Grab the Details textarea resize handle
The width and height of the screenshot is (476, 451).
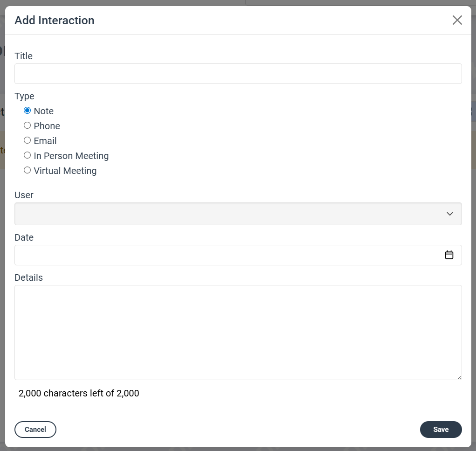tap(459, 377)
